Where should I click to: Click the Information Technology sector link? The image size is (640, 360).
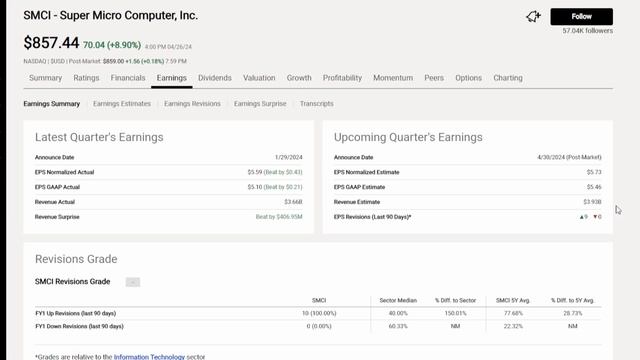[x=149, y=357]
